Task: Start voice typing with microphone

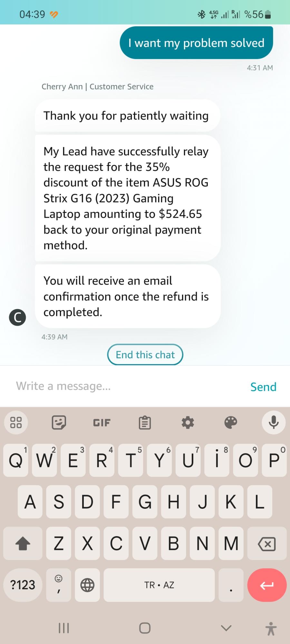Action: point(274,422)
